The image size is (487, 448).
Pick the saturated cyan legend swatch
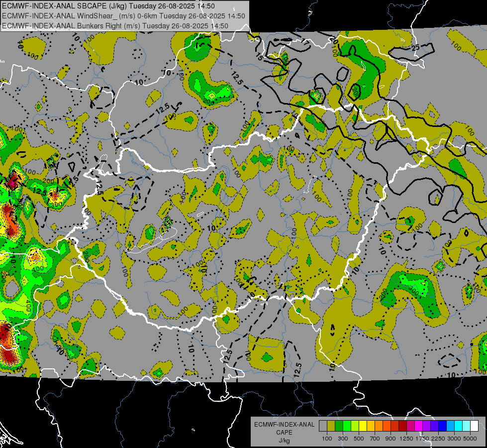pos(459,426)
